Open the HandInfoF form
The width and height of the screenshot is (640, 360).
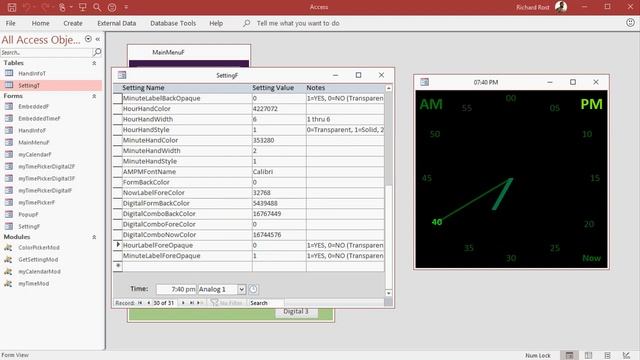point(32,131)
